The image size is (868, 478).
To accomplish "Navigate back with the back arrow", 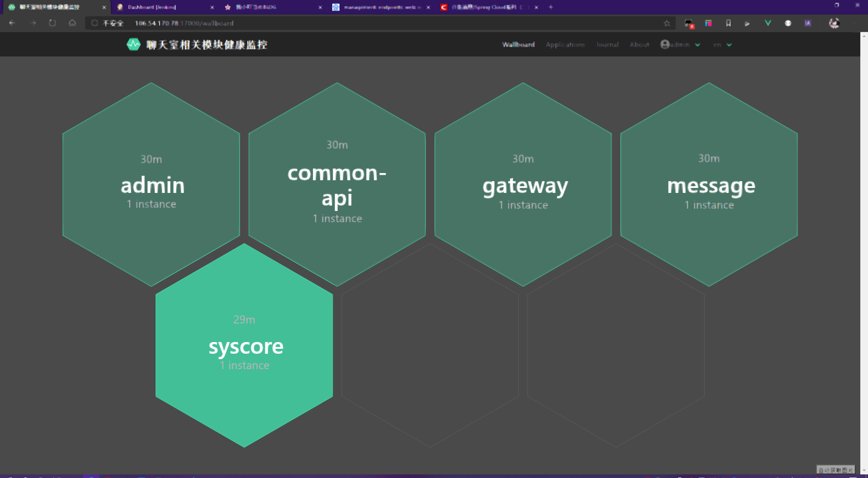I will click(12, 23).
